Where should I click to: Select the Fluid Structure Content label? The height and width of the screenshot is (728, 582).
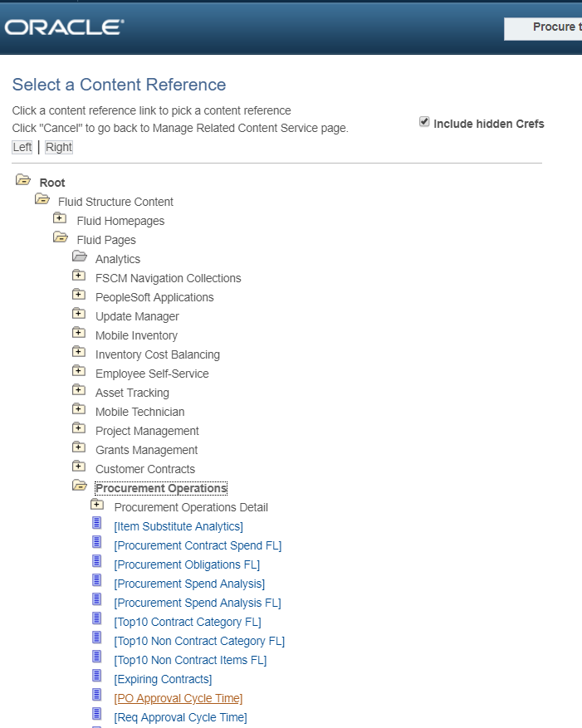(x=115, y=202)
